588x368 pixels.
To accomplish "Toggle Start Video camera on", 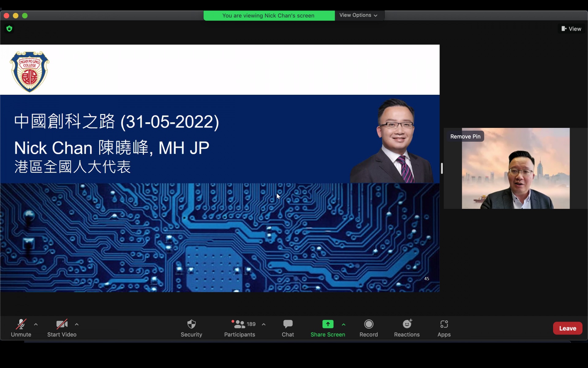I will [62, 324].
